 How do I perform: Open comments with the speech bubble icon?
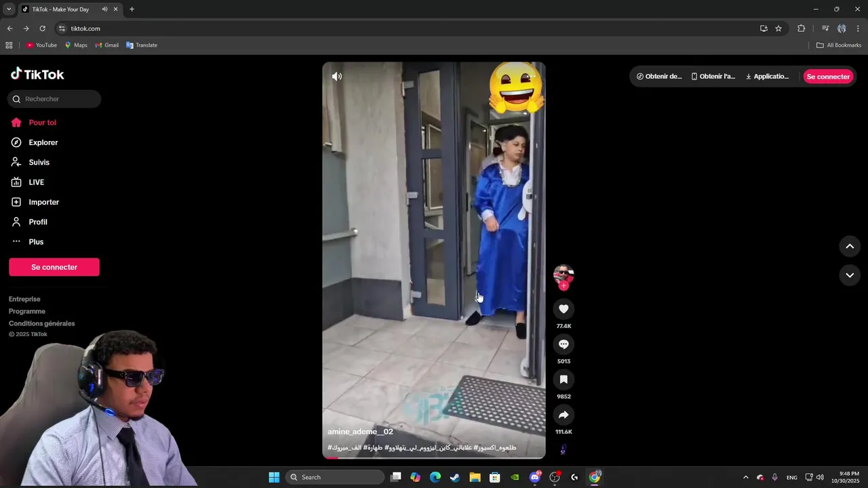click(564, 344)
